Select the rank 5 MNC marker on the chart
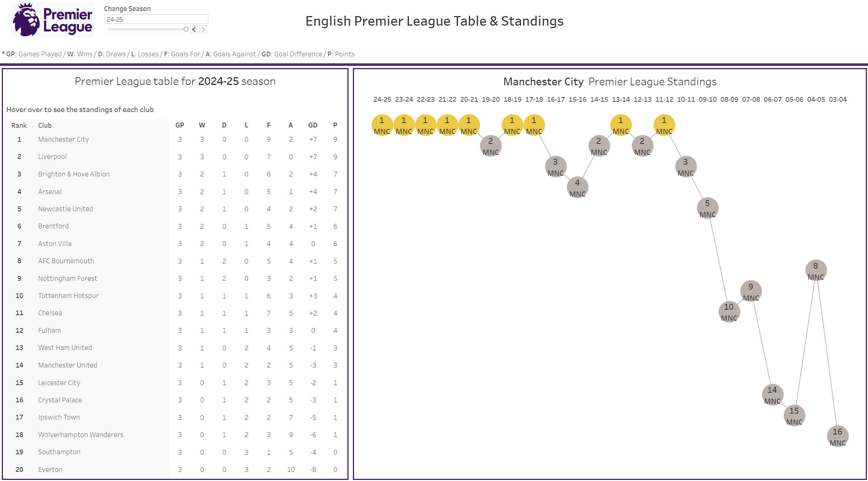This screenshot has height=481, width=868. 707,208
